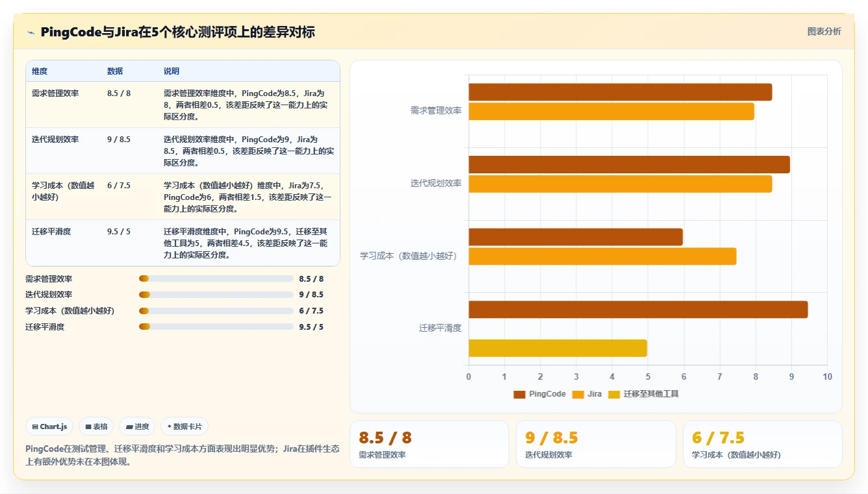The image size is (868, 494).
Task: Click the 需求管理效率 chart axis label
Action: point(436,111)
